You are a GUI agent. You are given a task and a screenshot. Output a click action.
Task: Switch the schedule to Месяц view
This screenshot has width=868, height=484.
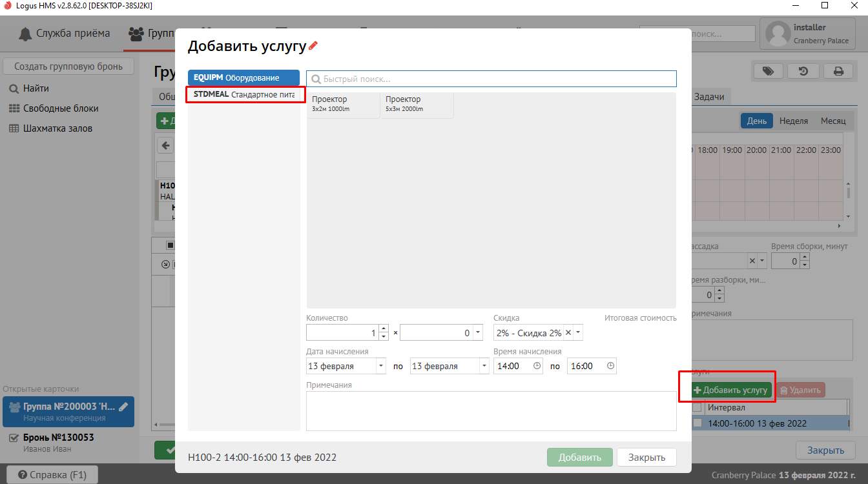[833, 121]
